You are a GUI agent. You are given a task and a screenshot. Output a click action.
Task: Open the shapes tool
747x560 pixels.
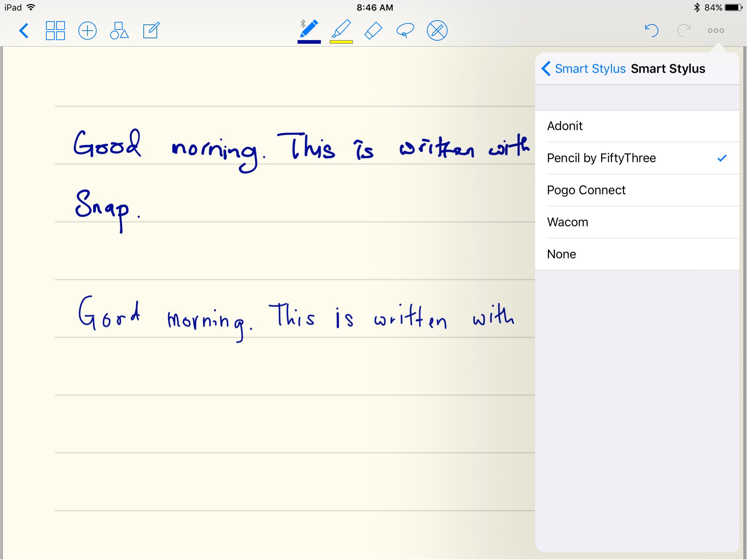pos(119,31)
